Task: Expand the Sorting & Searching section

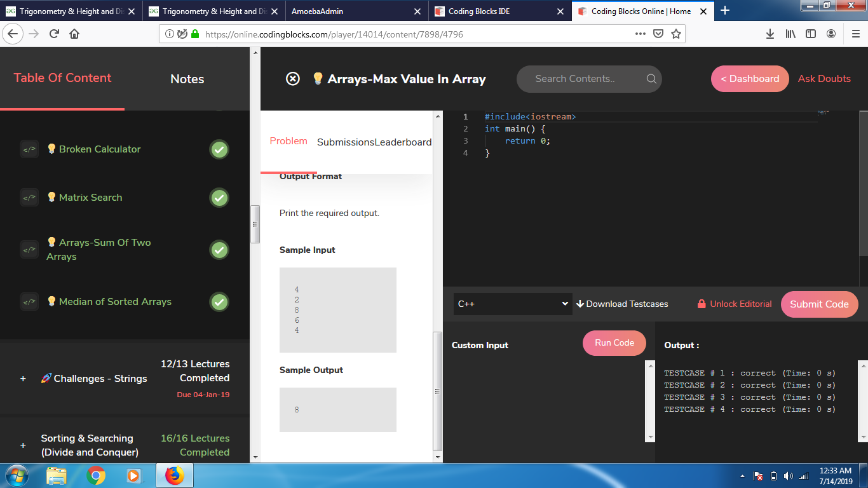Action: 23,445
